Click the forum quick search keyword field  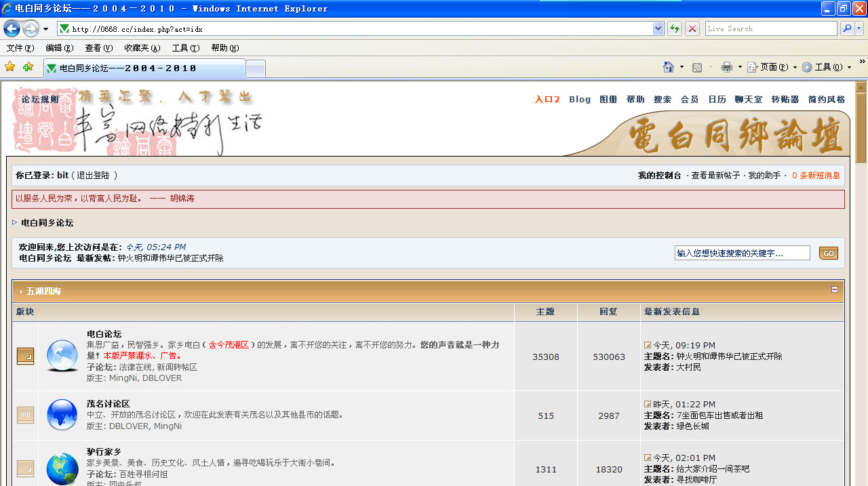(x=742, y=254)
